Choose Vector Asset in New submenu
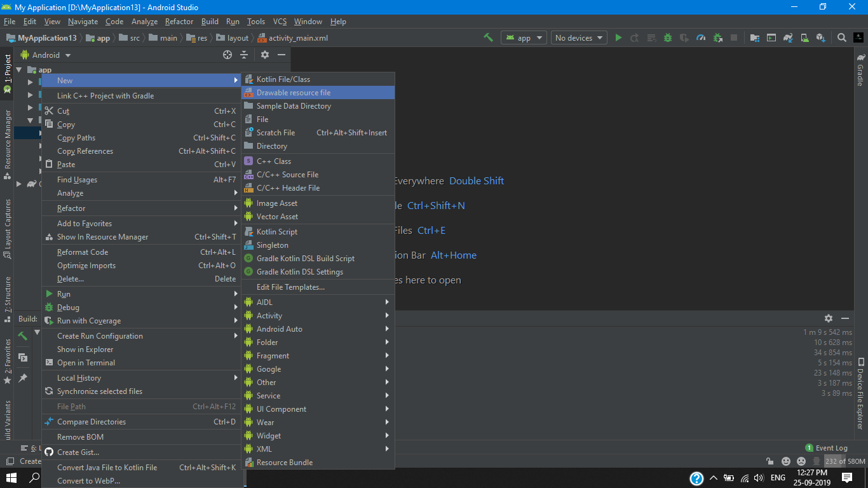The image size is (868, 488). (277, 217)
